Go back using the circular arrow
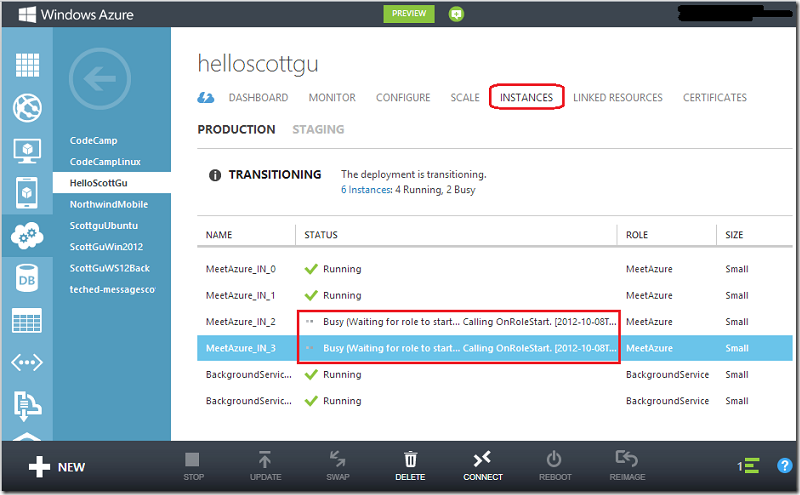Image resolution: width=800 pixels, height=495 pixels. [x=100, y=79]
